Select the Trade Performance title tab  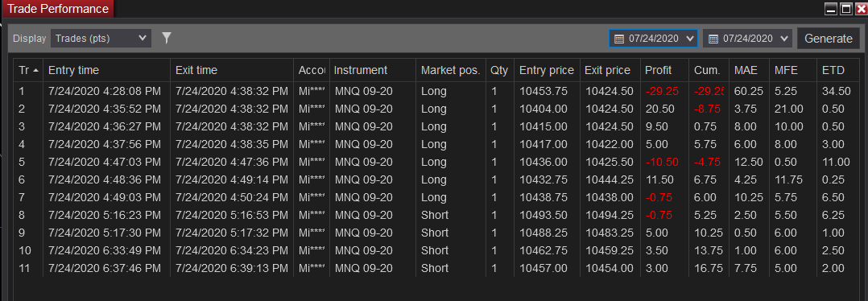[58, 9]
